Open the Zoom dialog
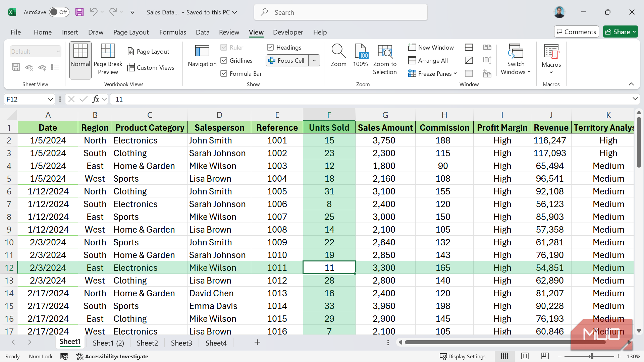 [338, 56]
